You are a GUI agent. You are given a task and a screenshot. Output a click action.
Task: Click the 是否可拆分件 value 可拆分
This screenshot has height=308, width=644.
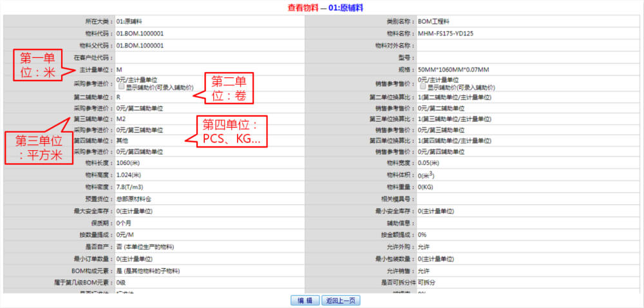(428, 283)
